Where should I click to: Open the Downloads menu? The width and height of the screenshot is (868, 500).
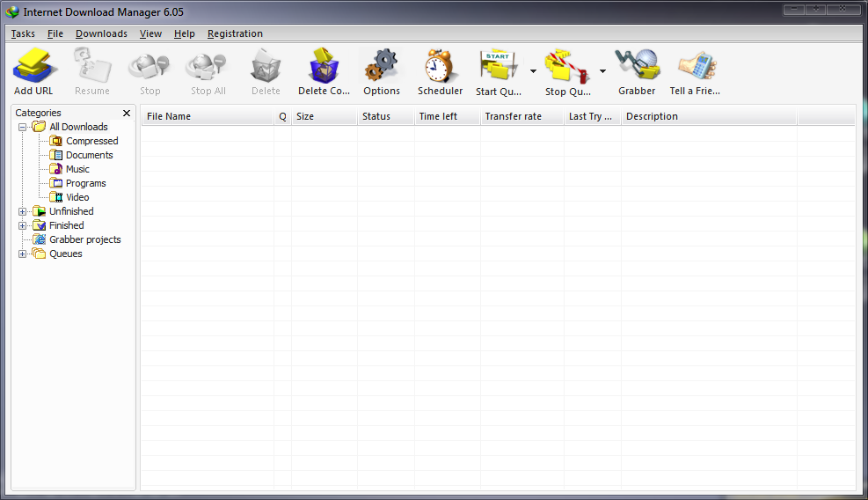click(x=101, y=33)
